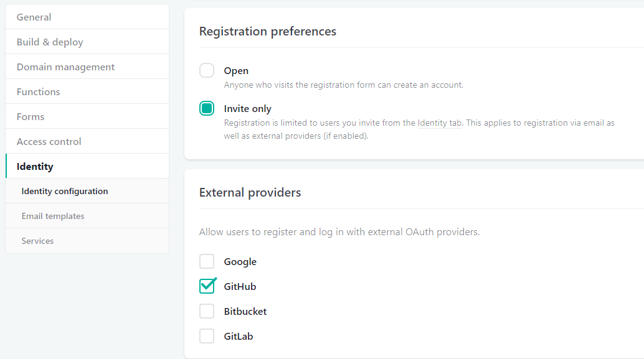The width and height of the screenshot is (644, 359).
Task: Select the Invite only radio button
Action: 207,108
